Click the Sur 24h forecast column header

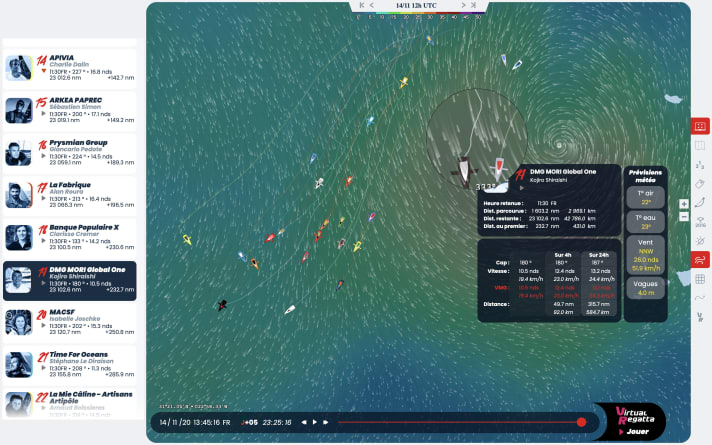pyautogui.click(x=598, y=255)
